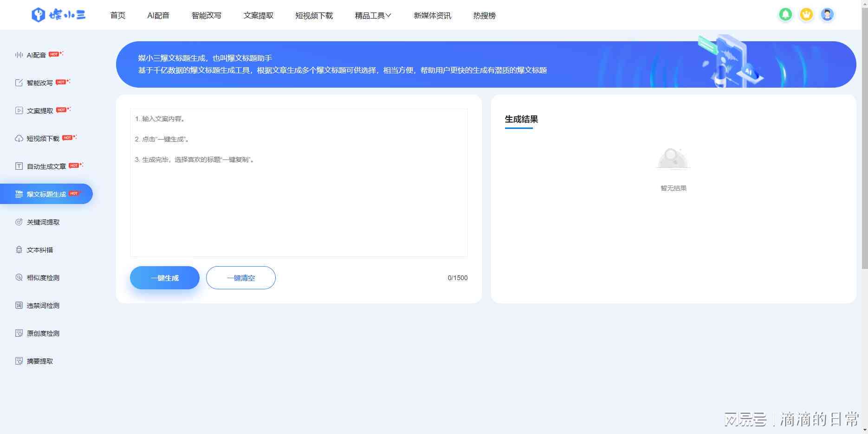This screenshot has height=434, width=868.
Task: Expand the 精品工具 dropdown arrow
Action: [389, 15]
